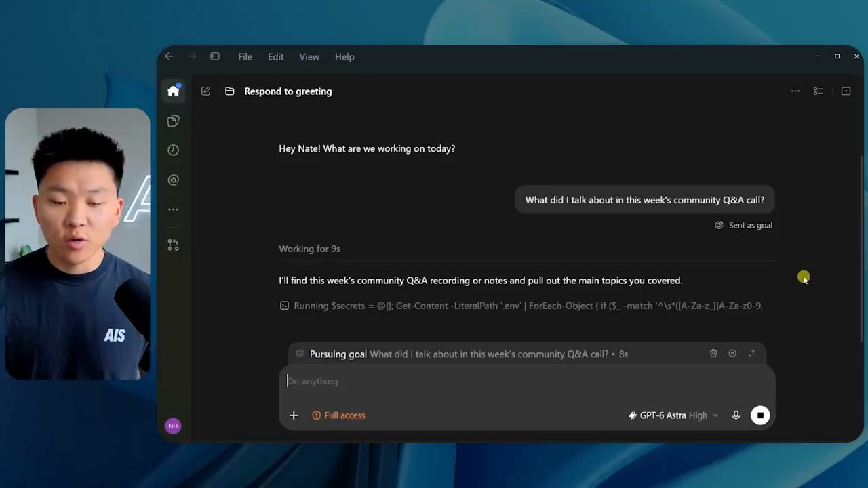Open the Home sidebar icon

[174, 91]
